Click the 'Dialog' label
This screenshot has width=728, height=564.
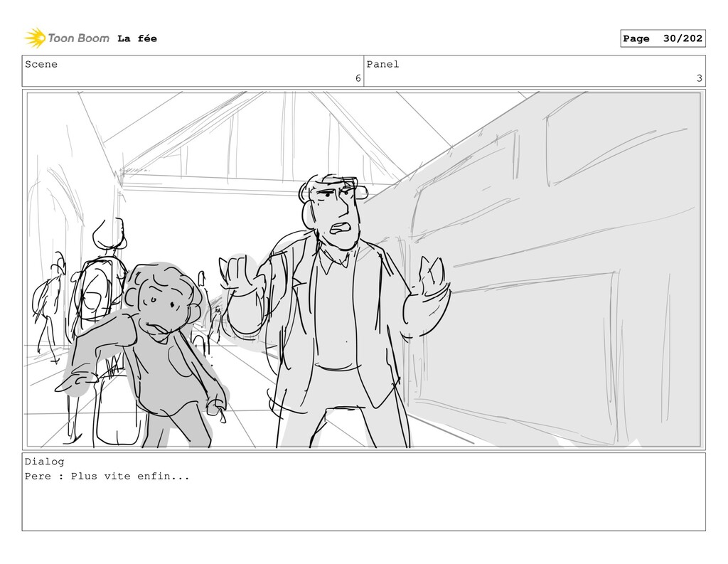pyautogui.click(x=45, y=462)
